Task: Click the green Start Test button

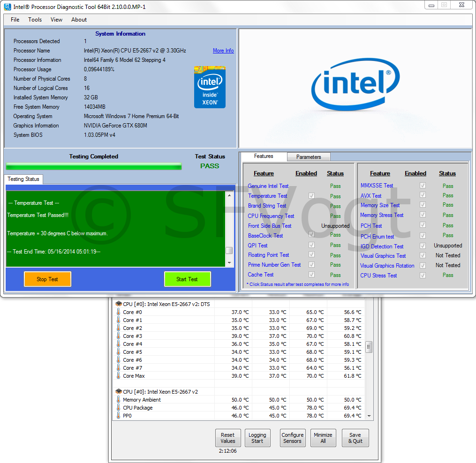Action: pos(187,279)
